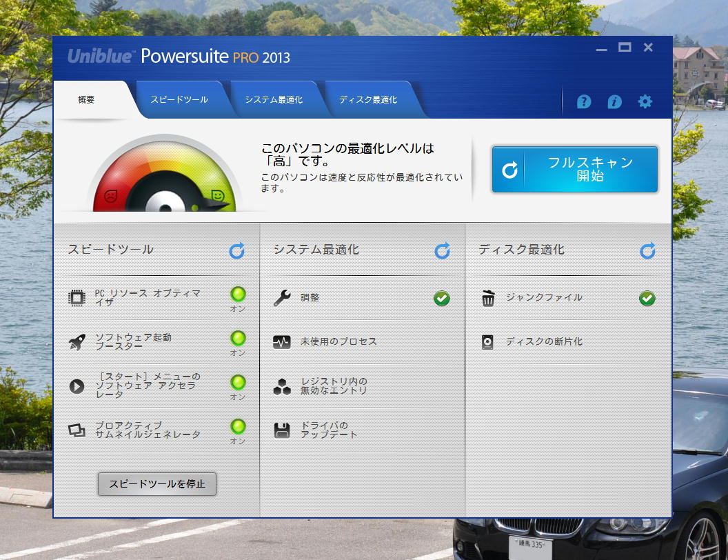
Task: Open the ドライバのアップデート item
Action: click(329, 430)
